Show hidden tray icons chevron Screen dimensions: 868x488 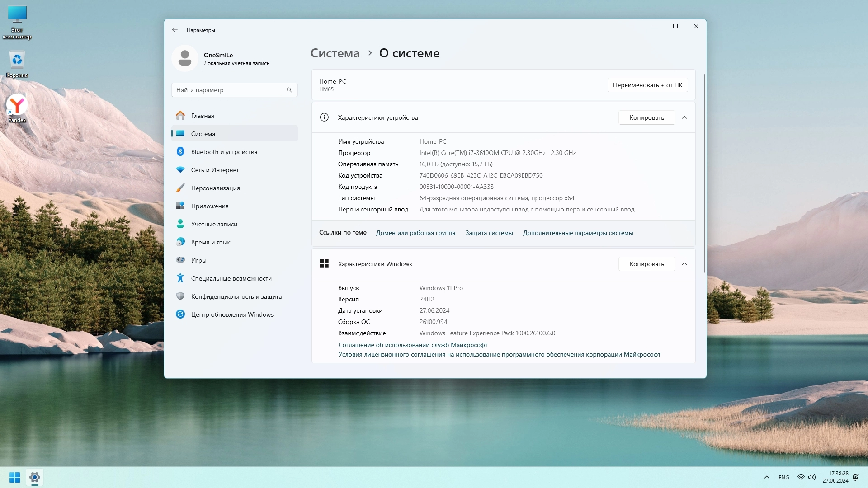[767, 477]
